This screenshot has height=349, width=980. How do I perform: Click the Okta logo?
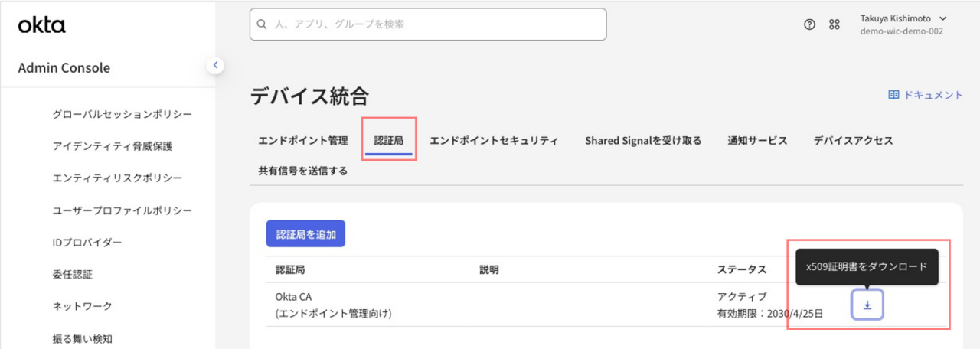(42, 25)
